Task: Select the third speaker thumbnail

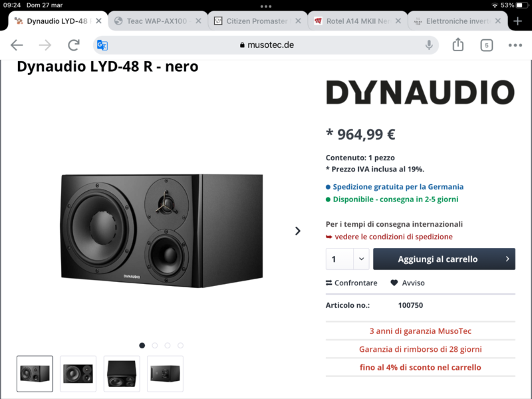Action: tap(122, 374)
